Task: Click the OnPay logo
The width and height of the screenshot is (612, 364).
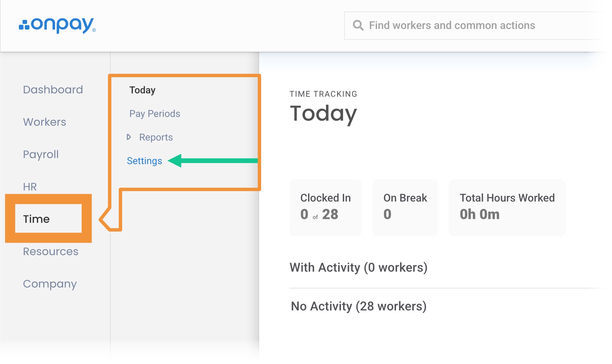Action: pyautogui.click(x=57, y=25)
